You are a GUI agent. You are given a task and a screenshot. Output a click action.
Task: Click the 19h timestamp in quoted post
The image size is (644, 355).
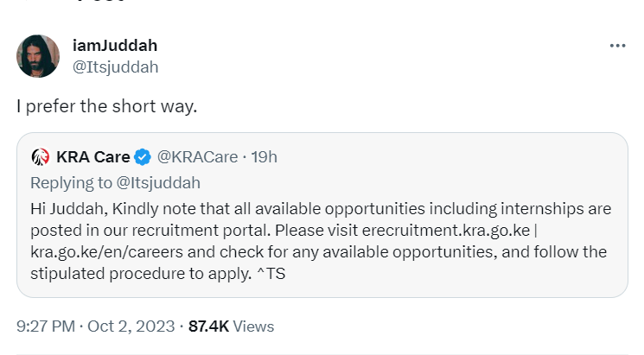[263, 157]
